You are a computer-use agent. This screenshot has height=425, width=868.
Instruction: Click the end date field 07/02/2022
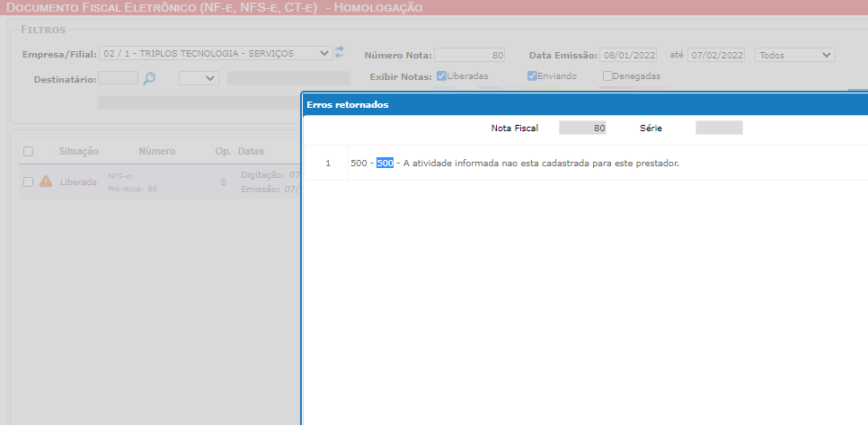(716, 55)
